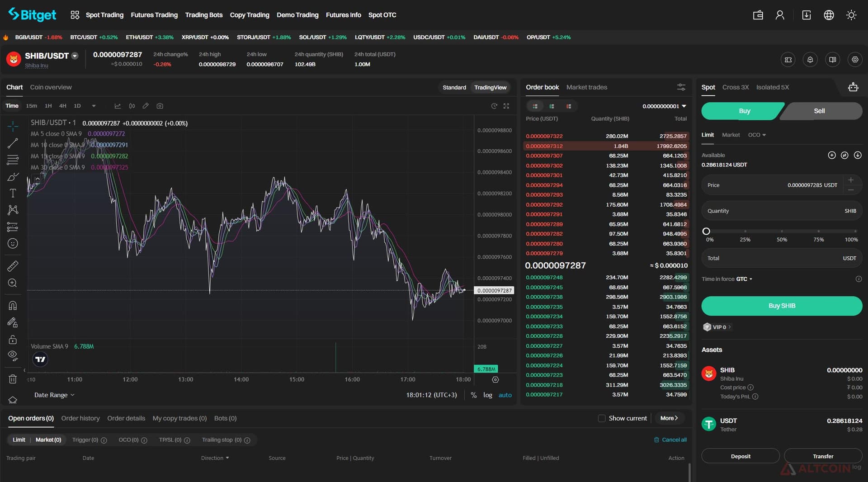Show sell orders only in order book
This screenshot has width=868, height=482.
pos(569,106)
